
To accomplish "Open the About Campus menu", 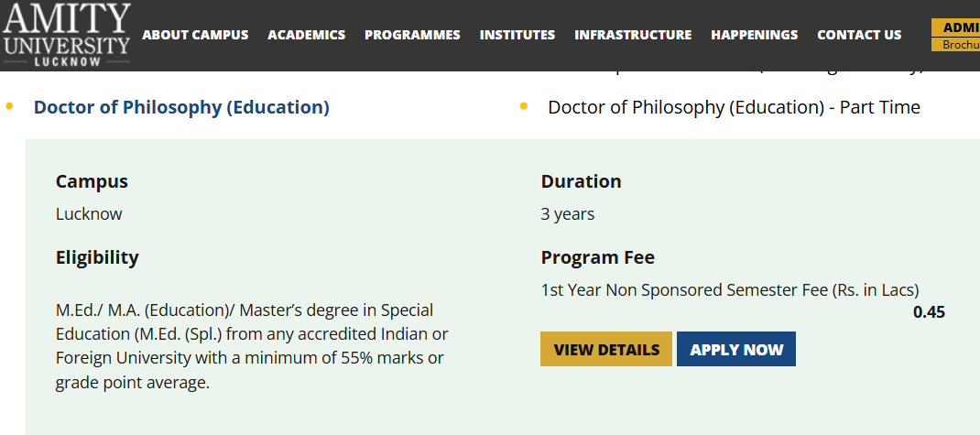I will (x=195, y=35).
